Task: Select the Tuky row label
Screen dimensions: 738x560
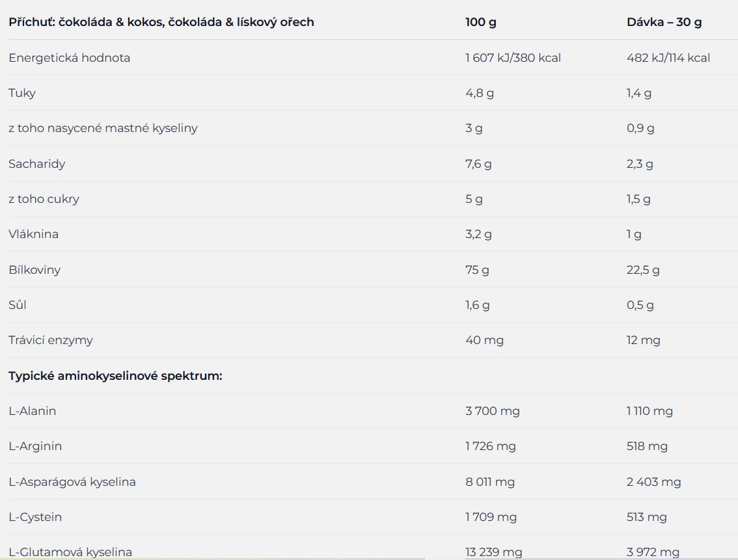Action: 22,93
